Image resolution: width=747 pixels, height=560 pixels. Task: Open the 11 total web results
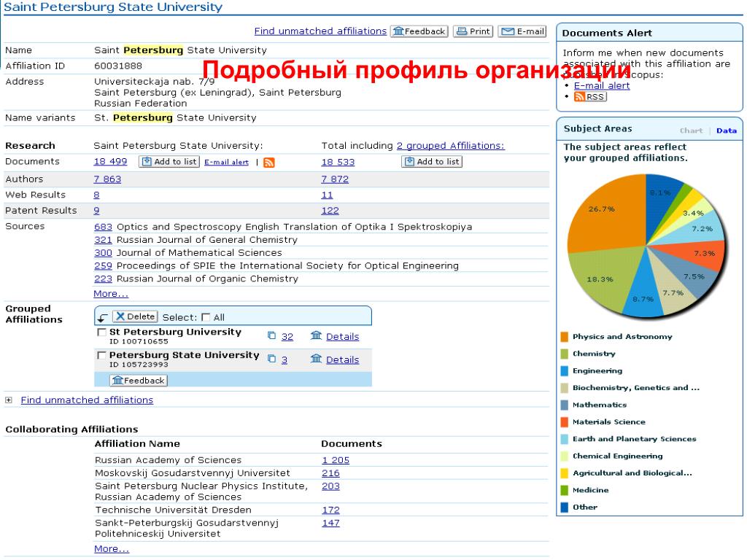328,195
